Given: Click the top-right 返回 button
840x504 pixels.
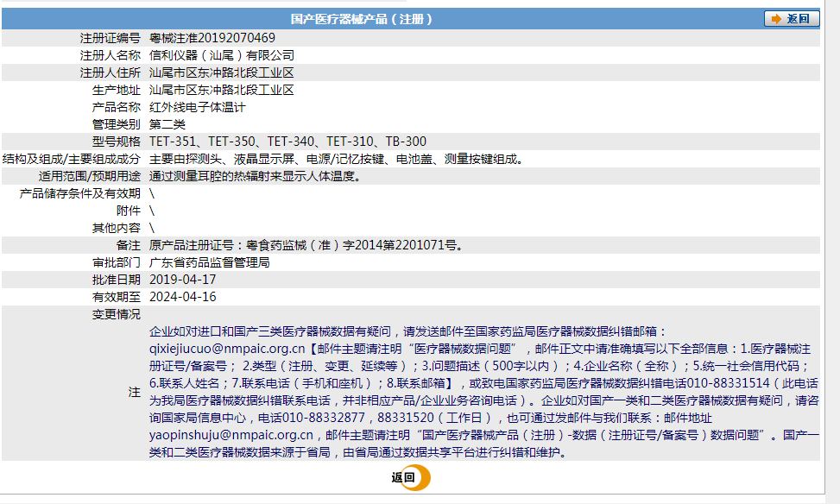Looking at the screenshot, I should (792, 19).
